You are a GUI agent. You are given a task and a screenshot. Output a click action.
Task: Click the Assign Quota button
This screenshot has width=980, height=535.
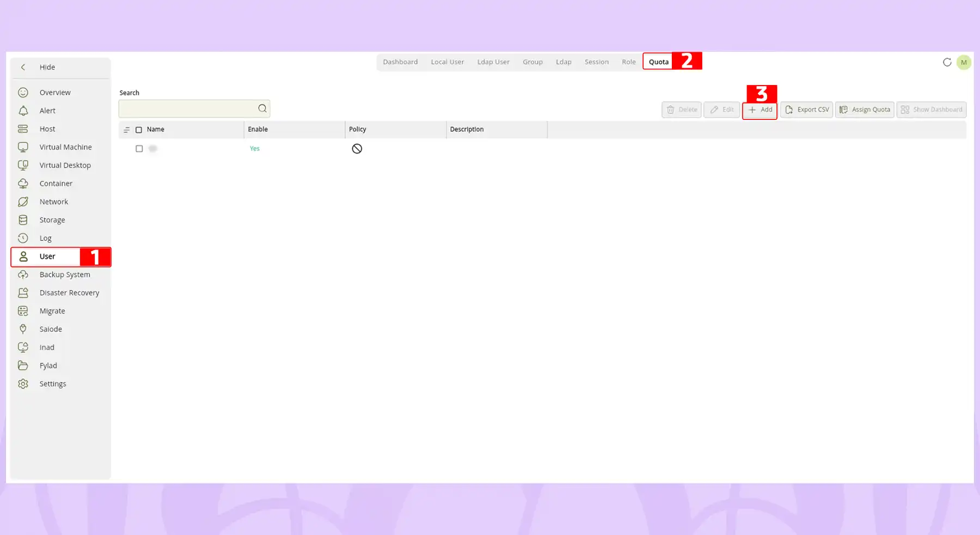coord(864,110)
